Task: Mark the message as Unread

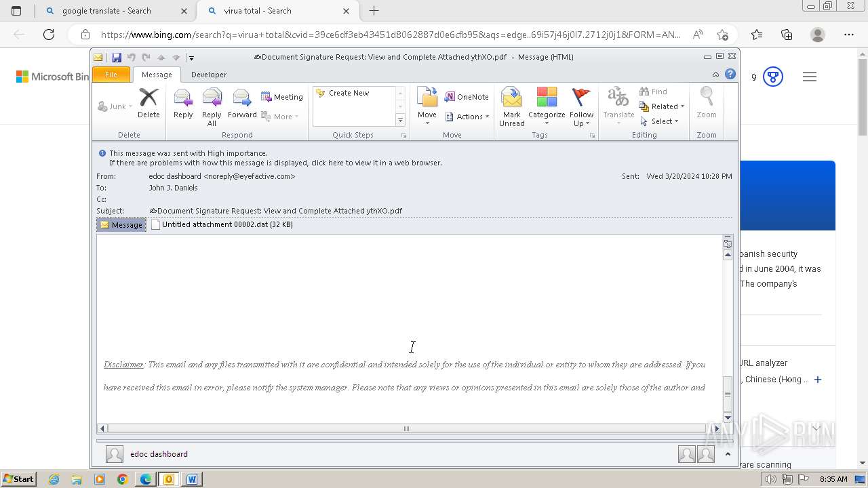Action: point(512,107)
